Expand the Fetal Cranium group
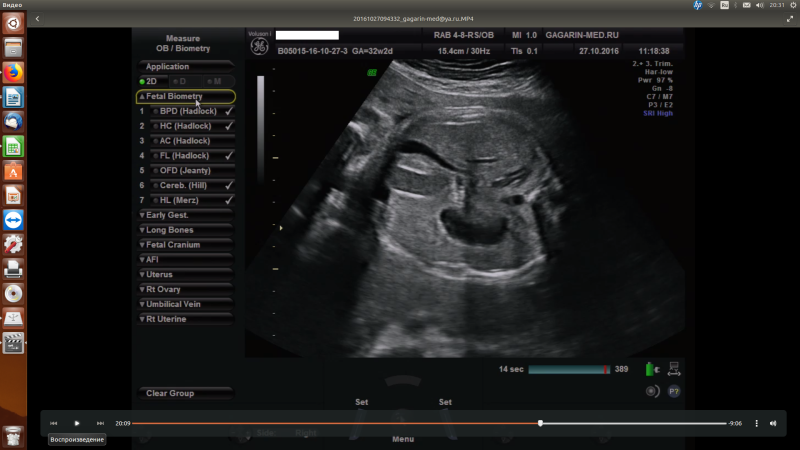The width and height of the screenshot is (800, 450). [x=186, y=244]
